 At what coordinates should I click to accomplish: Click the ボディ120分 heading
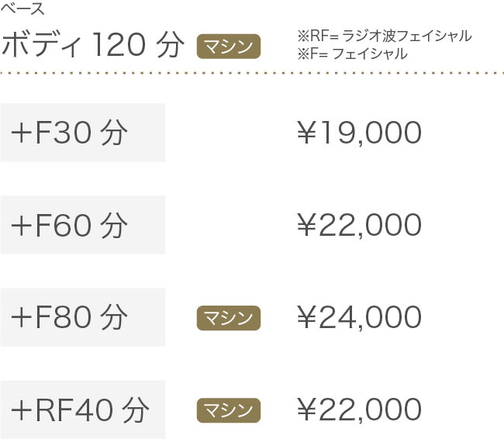pyautogui.click(x=93, y=45)
